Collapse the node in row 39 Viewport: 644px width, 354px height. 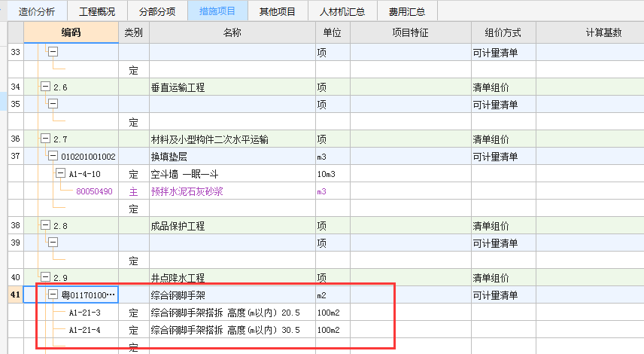pyautogui.click(x=53, y=243)
